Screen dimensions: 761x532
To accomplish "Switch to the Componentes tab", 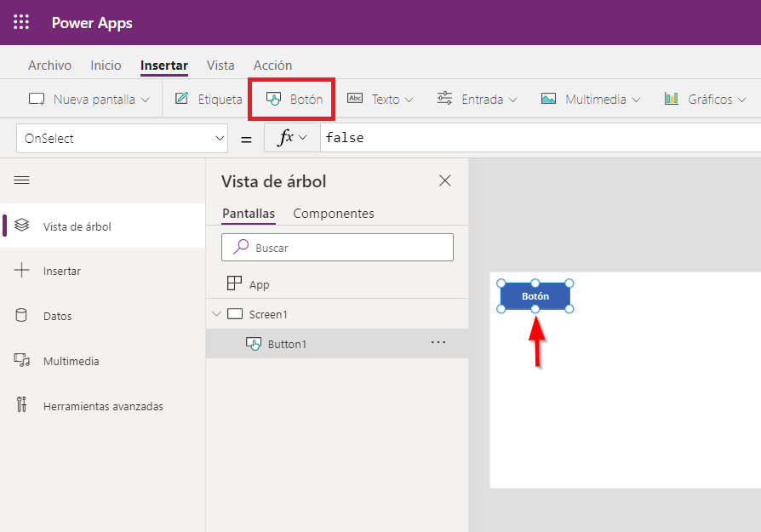I will (334, 214).
